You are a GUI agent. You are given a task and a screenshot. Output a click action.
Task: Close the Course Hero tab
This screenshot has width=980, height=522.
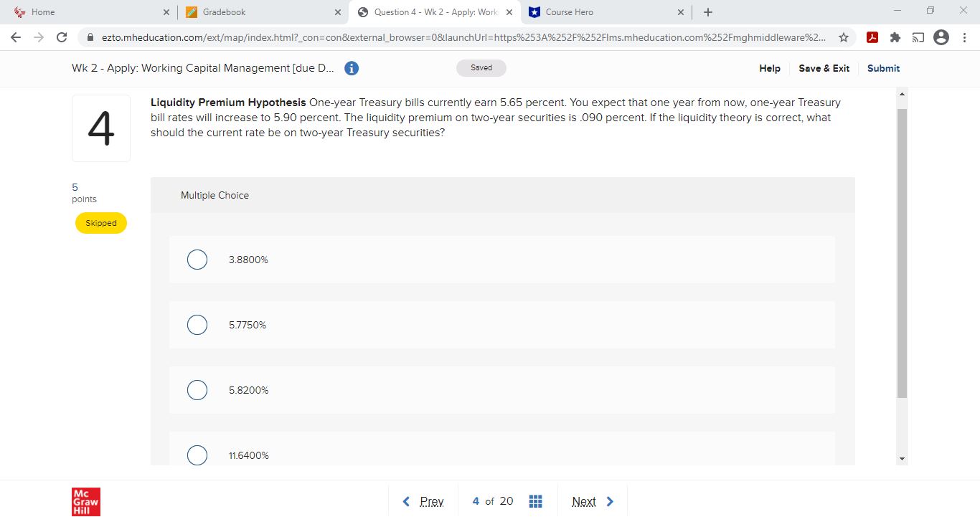(680, 12)
